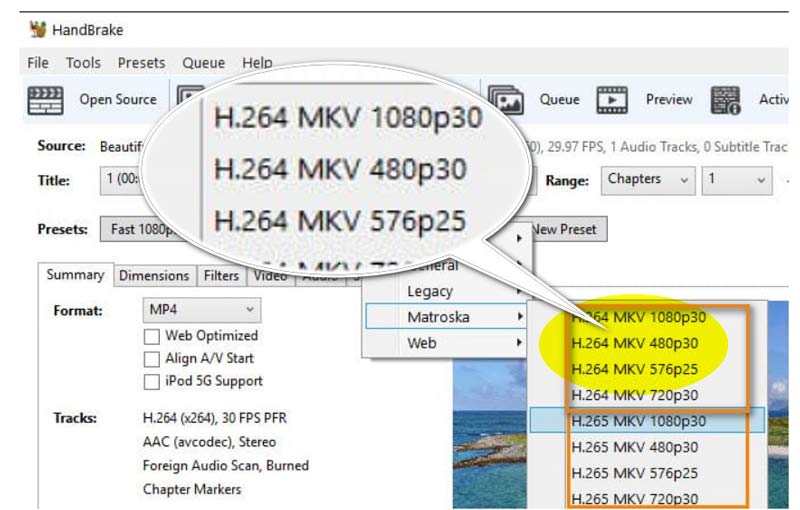This screenshot has width=800, height=510.
Task: Click the Queue toolbar label
Action: coord(560,99)
